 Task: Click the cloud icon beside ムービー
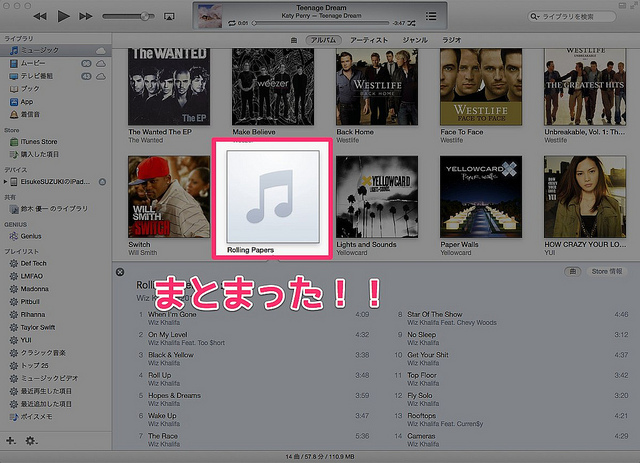pos(101,63)
